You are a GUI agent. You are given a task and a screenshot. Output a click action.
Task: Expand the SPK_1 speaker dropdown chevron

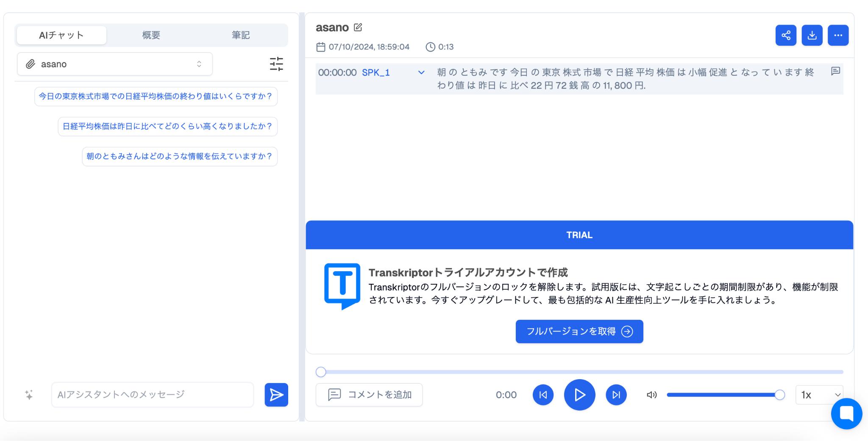pos(421,72)
